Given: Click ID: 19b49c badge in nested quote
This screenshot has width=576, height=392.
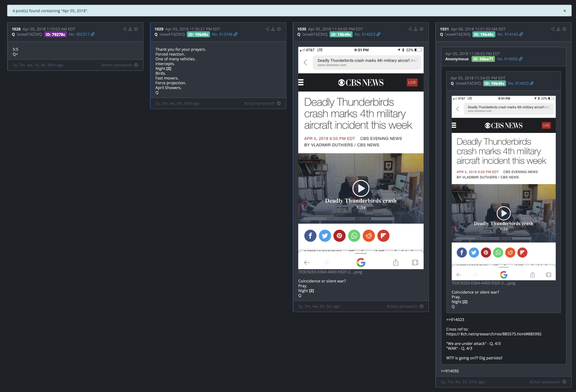Looking at the screenshot, I should click(x=494, y=83).
